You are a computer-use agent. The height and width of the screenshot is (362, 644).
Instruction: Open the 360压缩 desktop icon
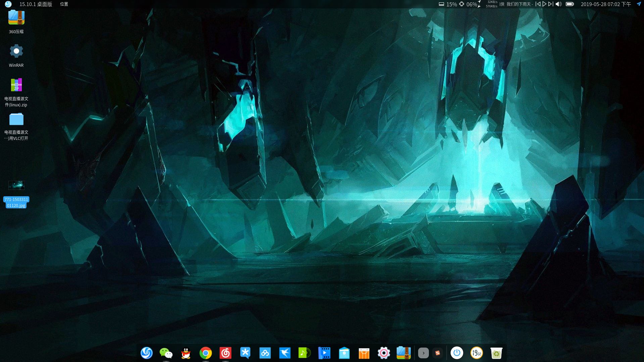pyautogui.click(x=16, y=21)
